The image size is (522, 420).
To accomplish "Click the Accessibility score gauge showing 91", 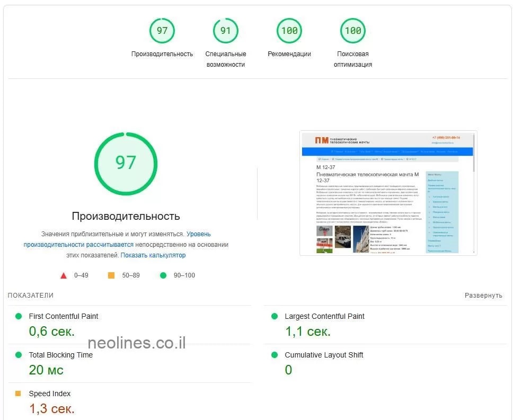I will click(x=225, y=31).
